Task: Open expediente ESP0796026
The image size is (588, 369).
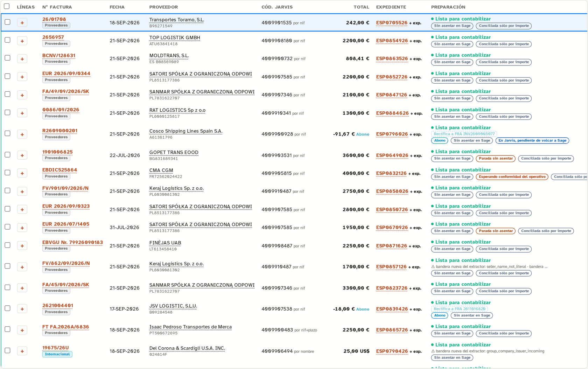Action: click(392, 134)
